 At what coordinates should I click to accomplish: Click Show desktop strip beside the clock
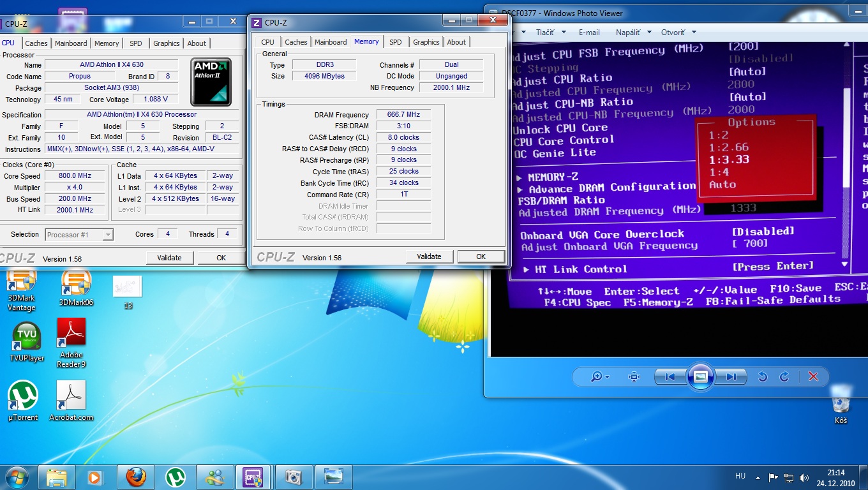point(864,478)
